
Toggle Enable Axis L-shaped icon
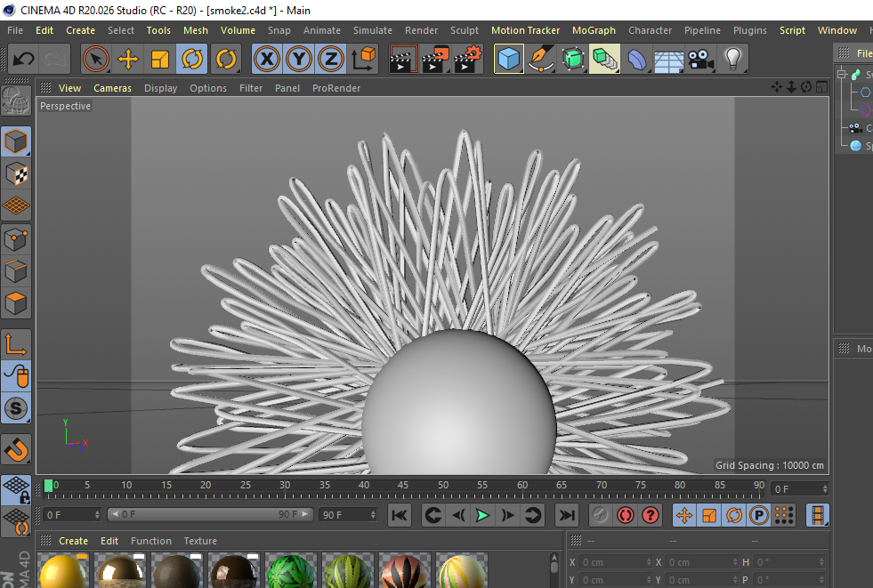point(16,345)
